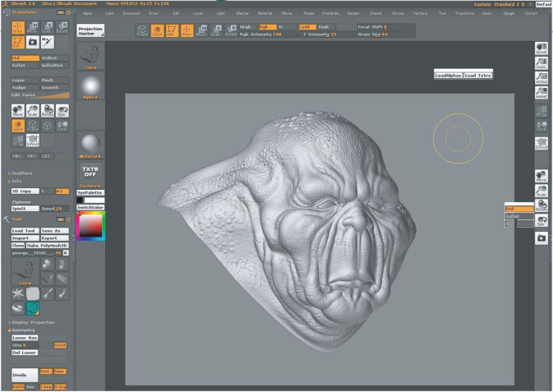553x392 pixels.
Task: Open the Stencil menu
Action: coord(375,14)
